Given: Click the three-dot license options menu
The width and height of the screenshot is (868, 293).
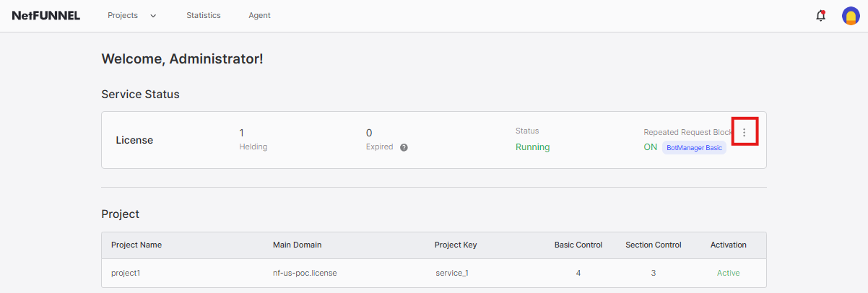Looking at the screenshot, I should coord(745,133).
